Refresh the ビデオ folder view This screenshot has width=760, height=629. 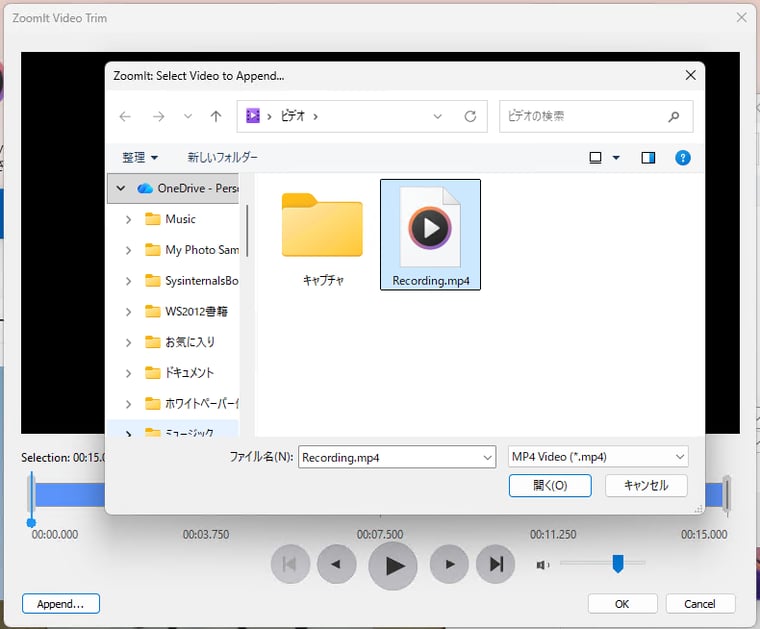(470, 116)
